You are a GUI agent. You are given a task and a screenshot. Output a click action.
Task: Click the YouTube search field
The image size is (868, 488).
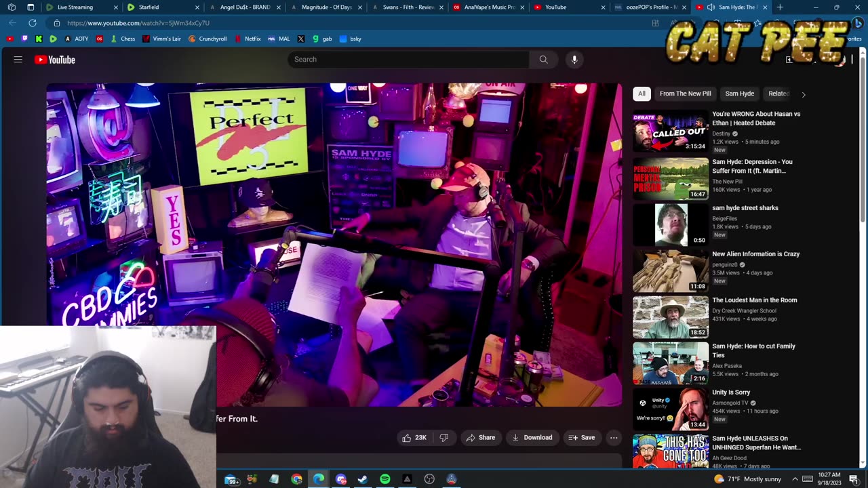[409, 60]
